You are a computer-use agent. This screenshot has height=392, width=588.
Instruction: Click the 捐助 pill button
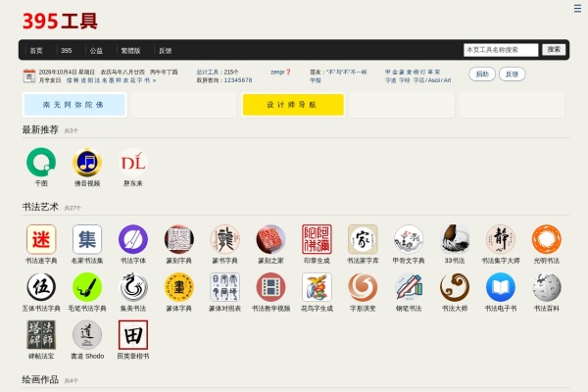pos(482,74)
